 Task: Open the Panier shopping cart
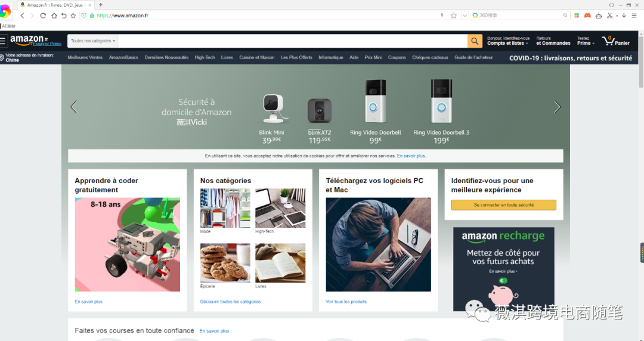pos(615,41)
